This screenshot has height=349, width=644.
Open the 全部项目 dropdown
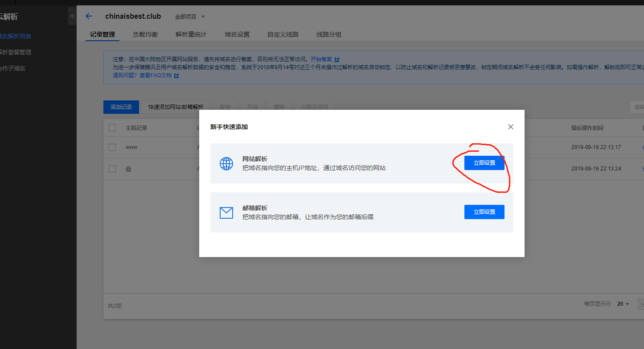(190, 17)
